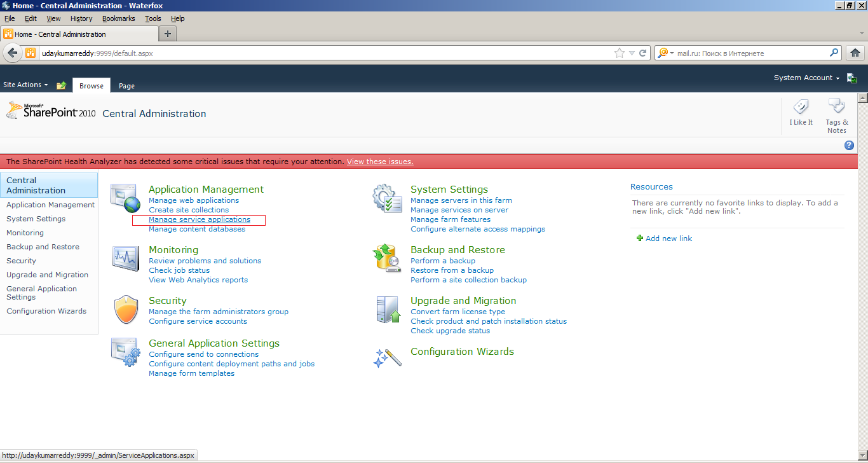
Task: Click the URL address field
Action: click(x=324, y=53)
